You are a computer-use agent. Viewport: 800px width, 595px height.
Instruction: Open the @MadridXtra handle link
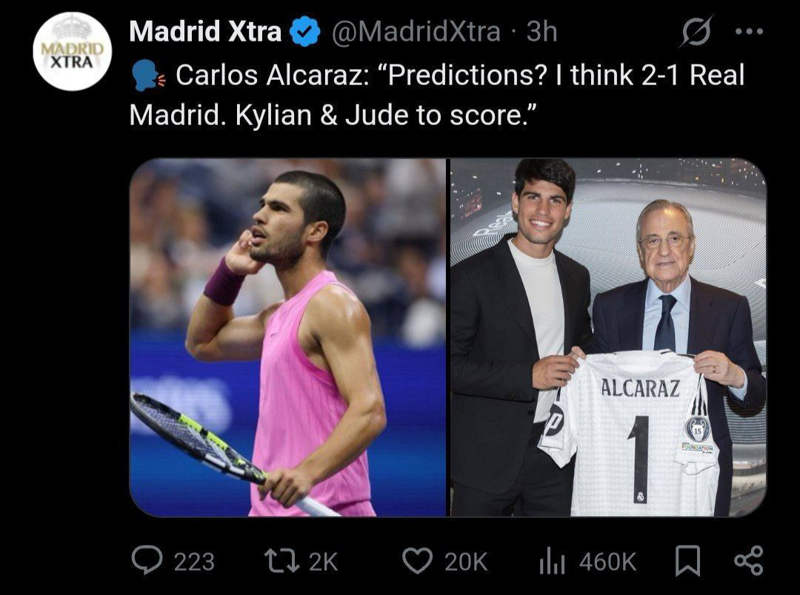pyautogui.click(x=416, y=32)
